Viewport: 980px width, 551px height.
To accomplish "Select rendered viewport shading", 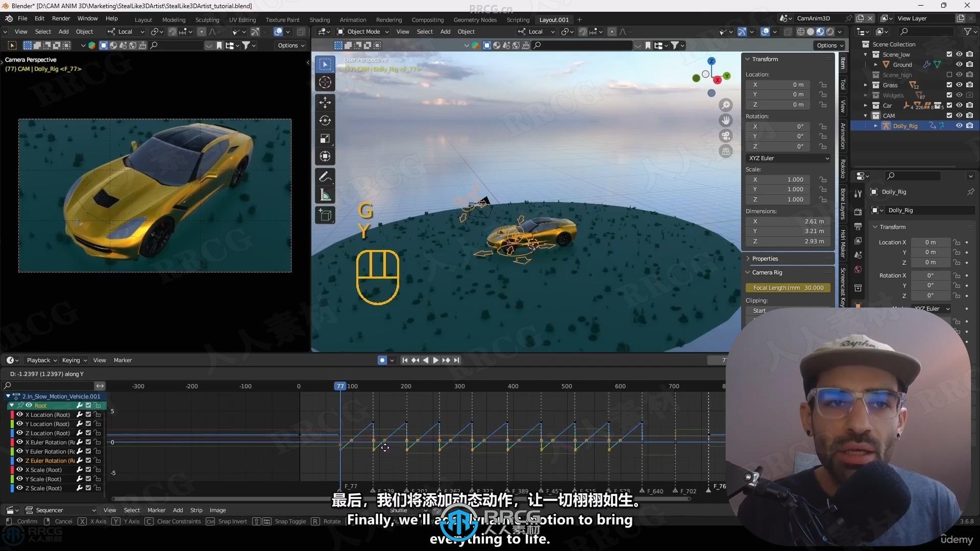I will pos(830,32).
